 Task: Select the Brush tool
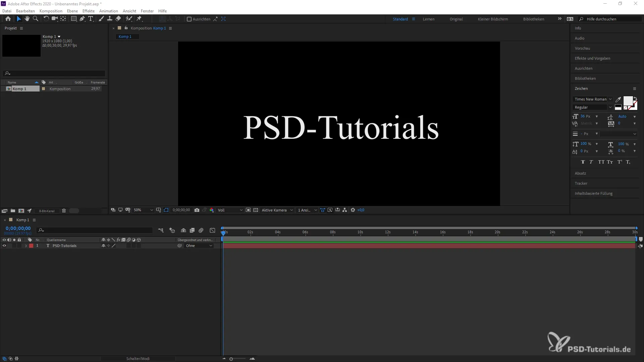101,19
